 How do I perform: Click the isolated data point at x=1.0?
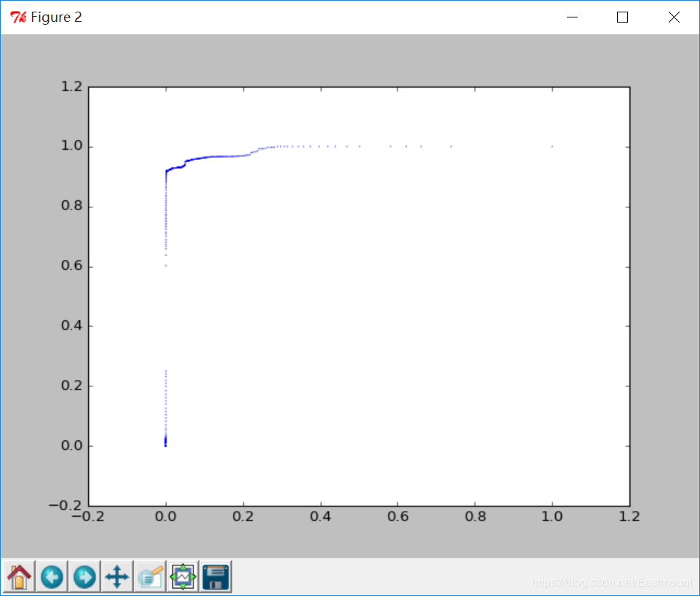pos(552,146)
